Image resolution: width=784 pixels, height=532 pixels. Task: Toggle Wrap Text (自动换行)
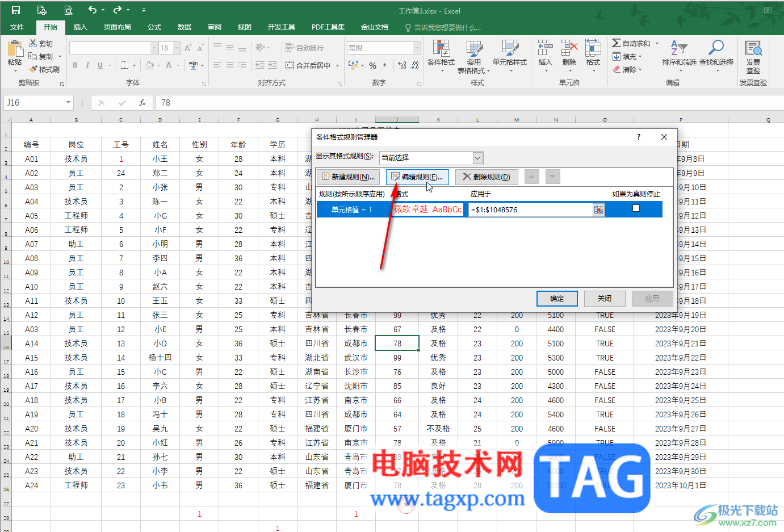point(304,48)
